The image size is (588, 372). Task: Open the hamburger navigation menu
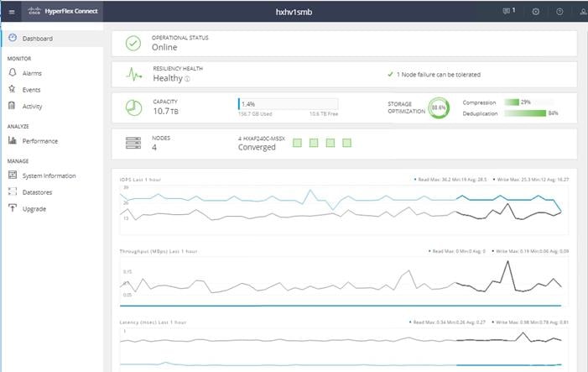(x=12, y=12)
